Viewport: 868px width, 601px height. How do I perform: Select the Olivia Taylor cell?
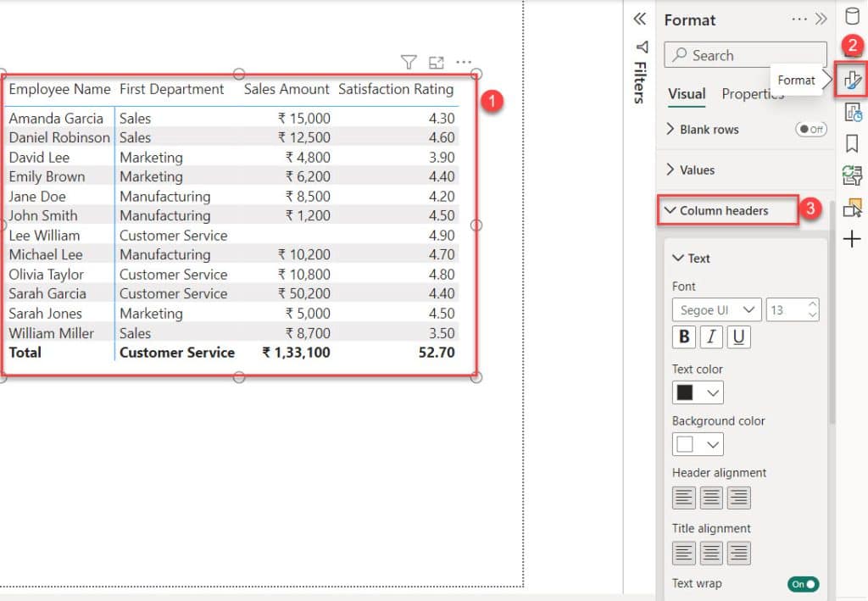click(x=46, y=275)
